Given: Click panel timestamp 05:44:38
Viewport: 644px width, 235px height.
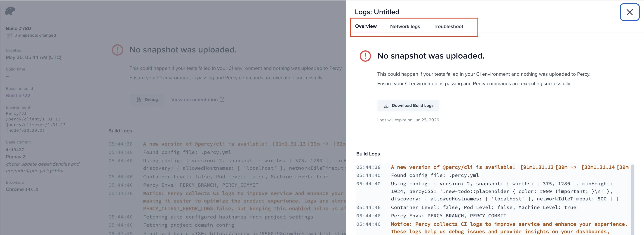Looking at the screenshot, I should click(368, 167).
